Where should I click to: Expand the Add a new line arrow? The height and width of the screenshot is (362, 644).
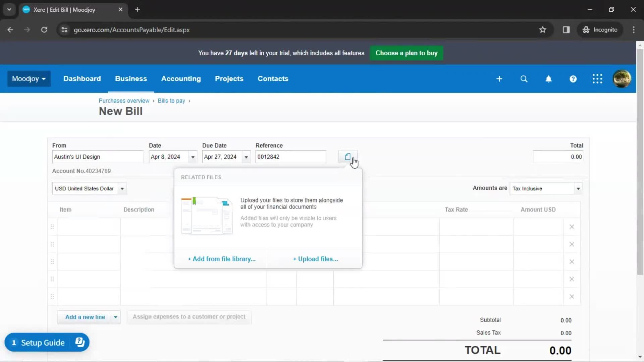pos(115,317)
